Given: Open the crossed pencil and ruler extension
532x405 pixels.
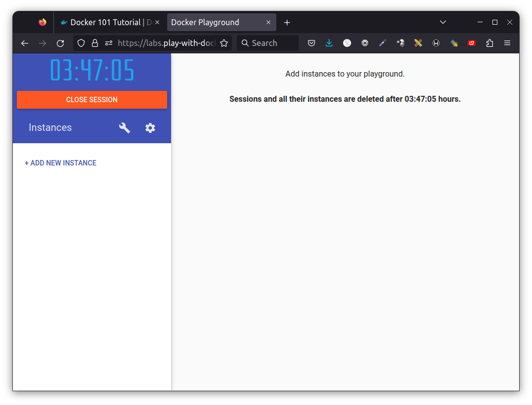Looking at the screenshot, I should coord(418,43).
